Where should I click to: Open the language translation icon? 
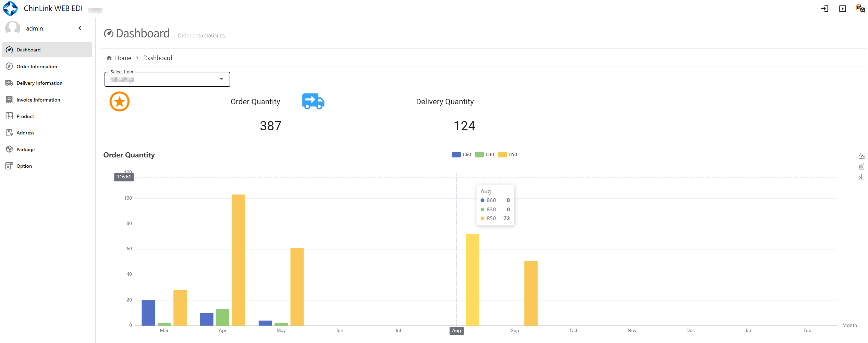(860, 9)
